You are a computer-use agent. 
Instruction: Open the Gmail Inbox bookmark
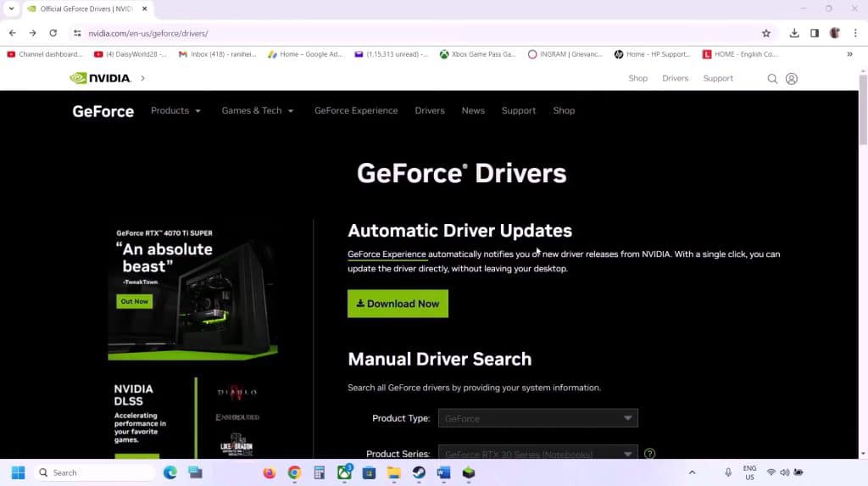[x=218, y=54]
